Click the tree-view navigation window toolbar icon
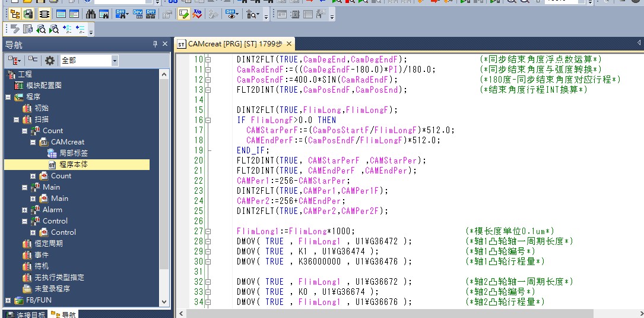The height and width of the screenshot is (318, 644). click(x=15, y=14)
